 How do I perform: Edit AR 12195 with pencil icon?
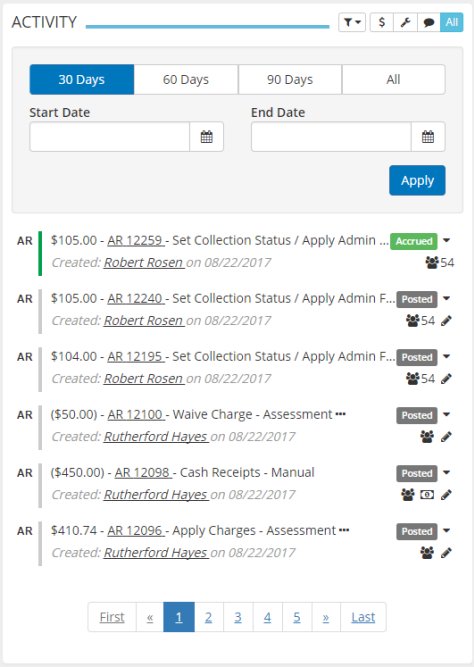pyautogui.click(x=446, y=379)
